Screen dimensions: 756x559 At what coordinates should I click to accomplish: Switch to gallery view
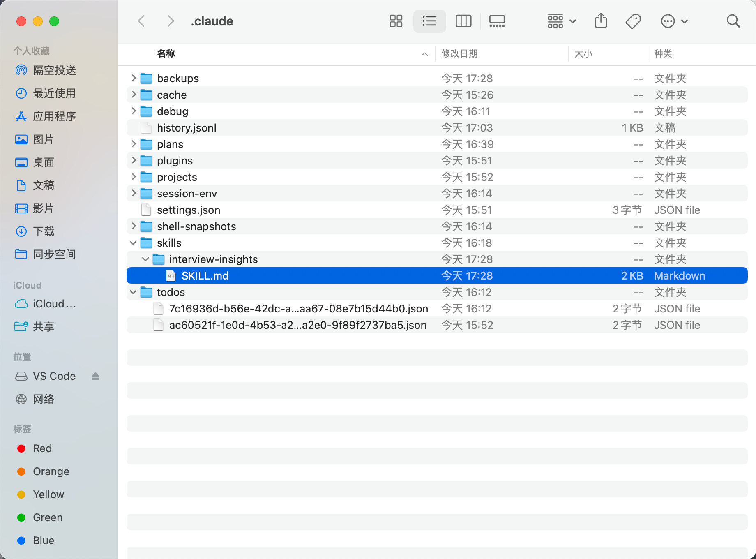(497, 21)
